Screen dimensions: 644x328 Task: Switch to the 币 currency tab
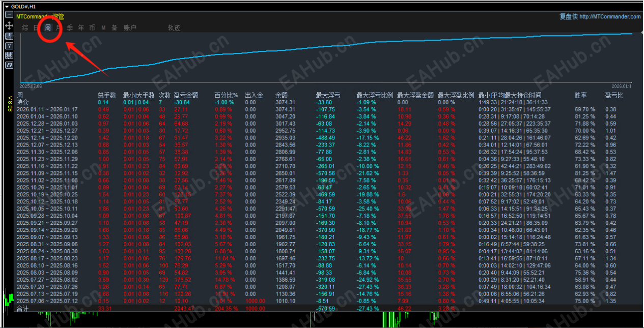click(x=92, y=27)
